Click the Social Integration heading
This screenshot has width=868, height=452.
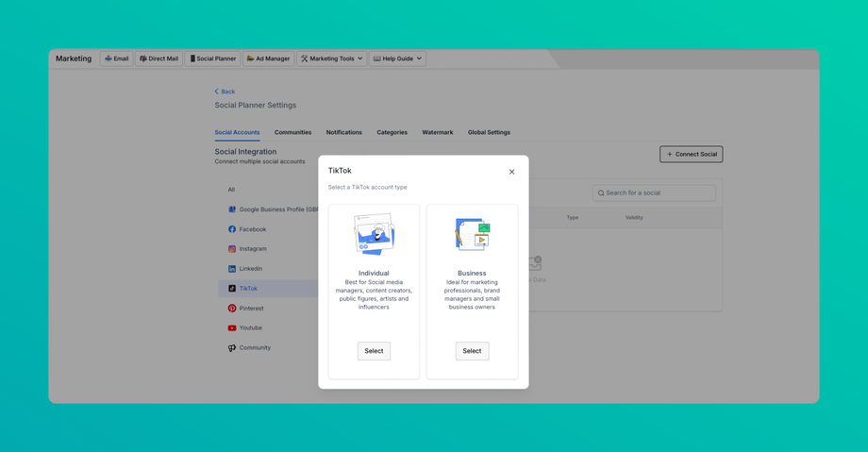pos(245,151)
